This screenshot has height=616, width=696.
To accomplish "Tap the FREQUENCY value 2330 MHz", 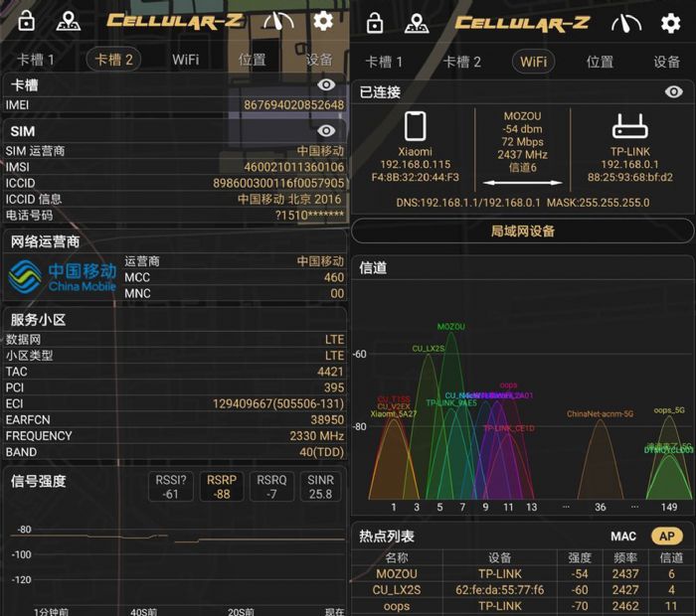I will coord(317,436).
